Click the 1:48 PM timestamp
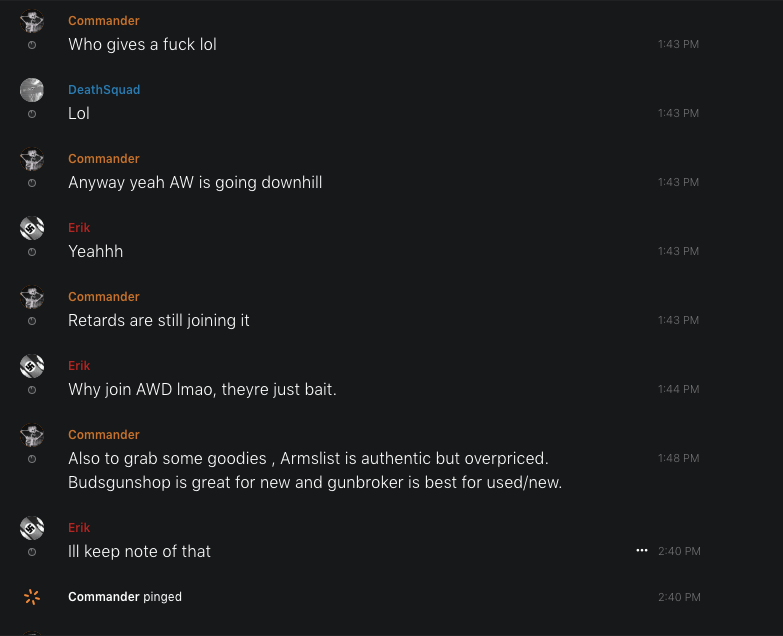The height and width of the screenshot is (636, 783). tap(678, 458)
